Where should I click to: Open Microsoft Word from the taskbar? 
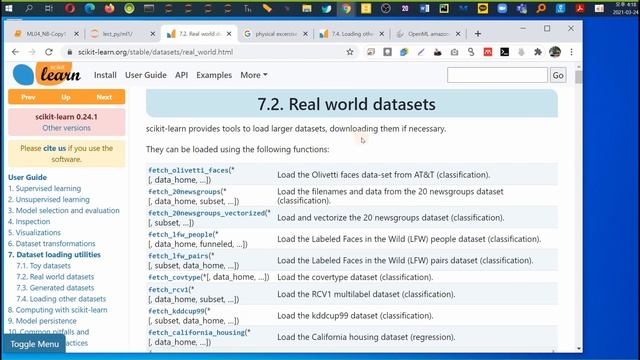point(424,8)
